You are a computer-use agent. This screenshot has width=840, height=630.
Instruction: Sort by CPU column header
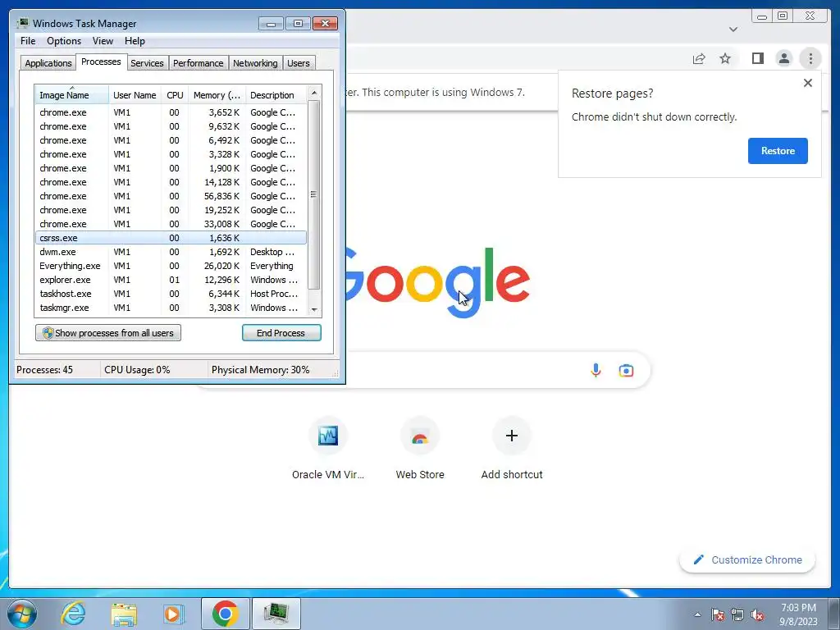point(175,95)
